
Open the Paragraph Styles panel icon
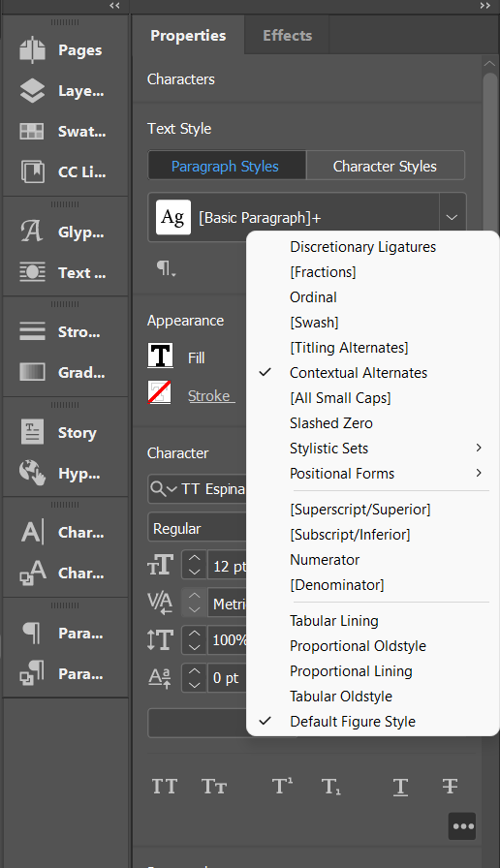(32, 673)
